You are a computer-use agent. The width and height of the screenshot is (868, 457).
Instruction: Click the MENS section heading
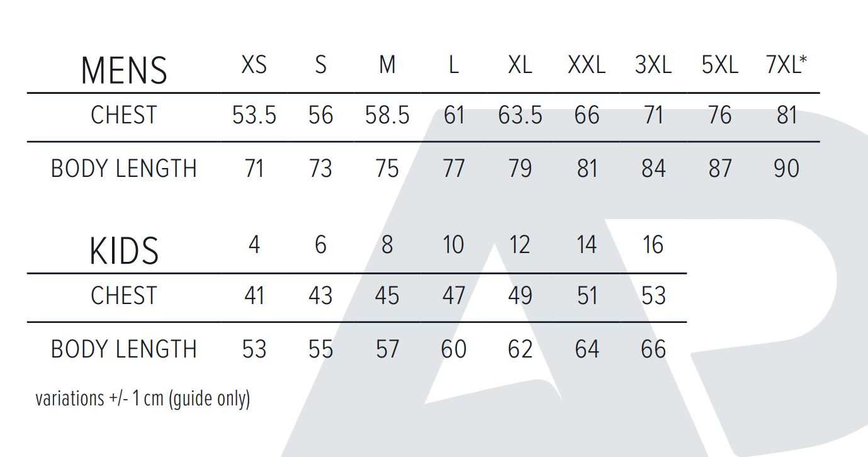(124, 70)
